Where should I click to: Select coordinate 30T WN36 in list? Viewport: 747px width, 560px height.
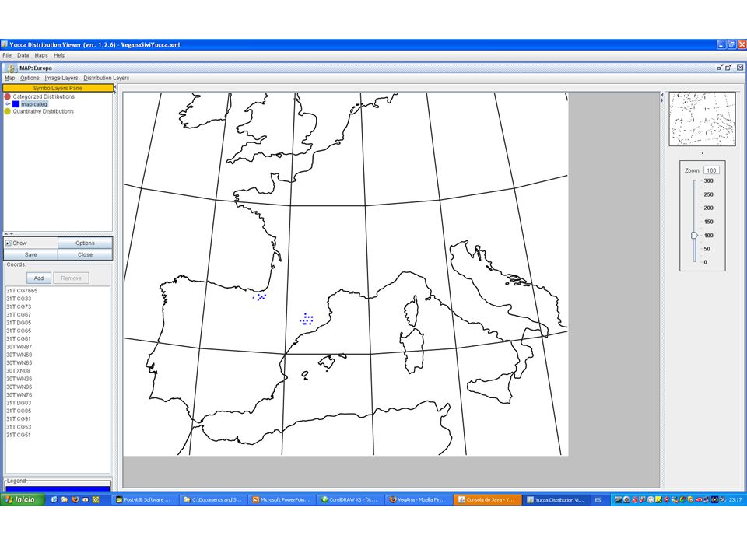(19, 379)
